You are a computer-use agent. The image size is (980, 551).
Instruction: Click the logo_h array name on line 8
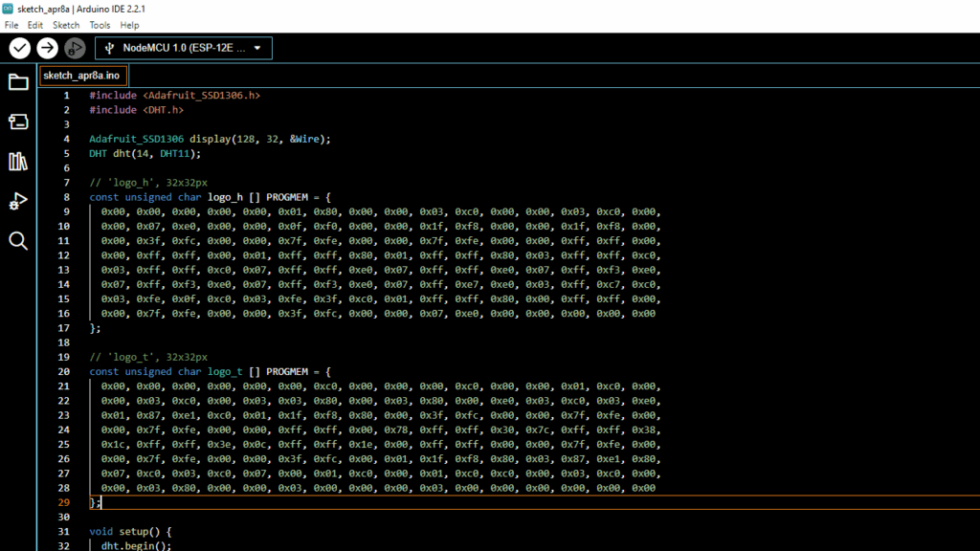click(225, 197)
